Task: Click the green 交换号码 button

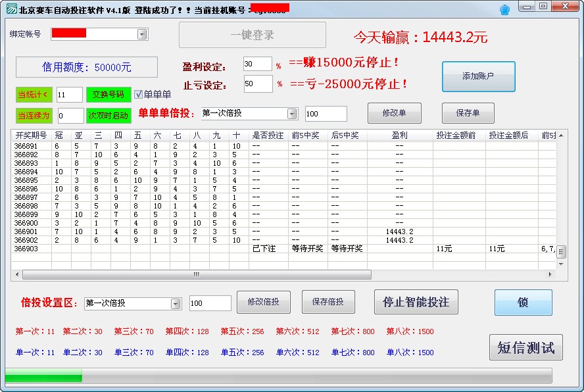Action: click(x=109, y=95)
